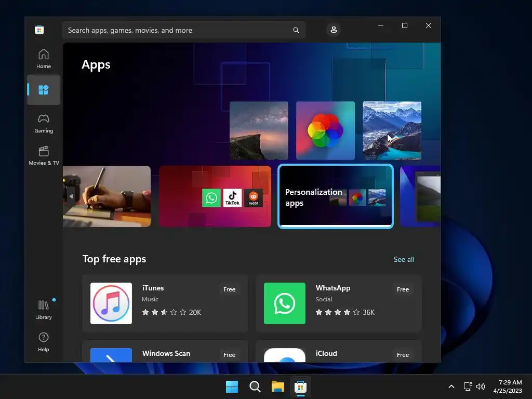The width and height of the screenshot is (532, 399).
Task: Click the Microsoft Store logo in title bar
Action: click(x=39, y=30)
